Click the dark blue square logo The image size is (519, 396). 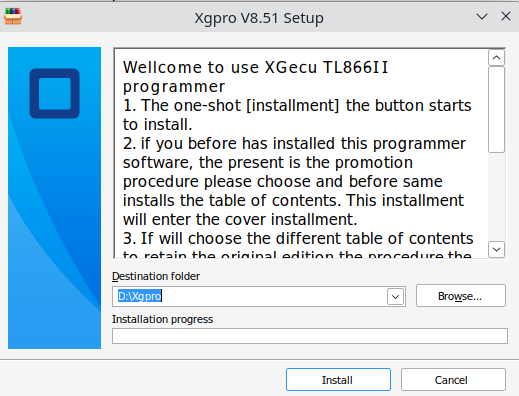tap(54, 93)
